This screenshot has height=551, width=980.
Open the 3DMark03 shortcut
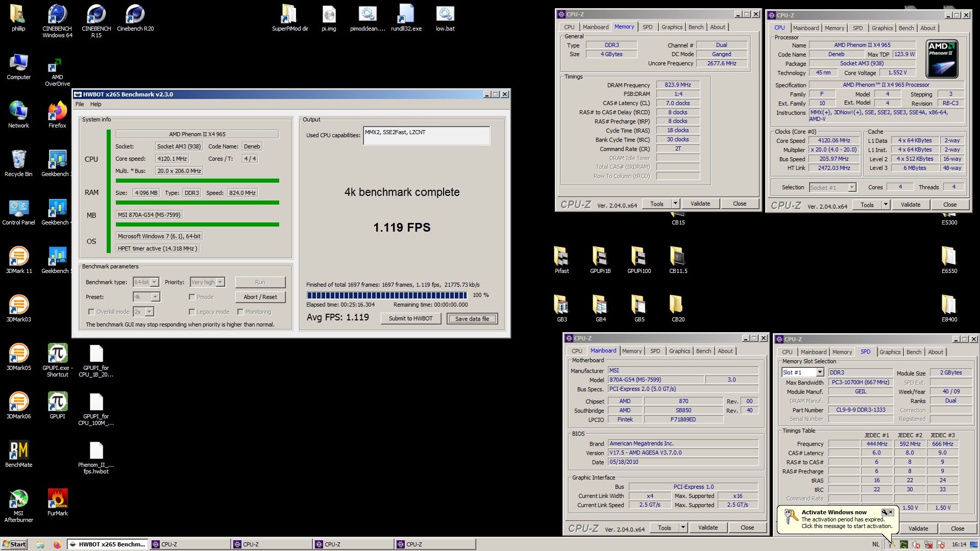coord(18,308)
